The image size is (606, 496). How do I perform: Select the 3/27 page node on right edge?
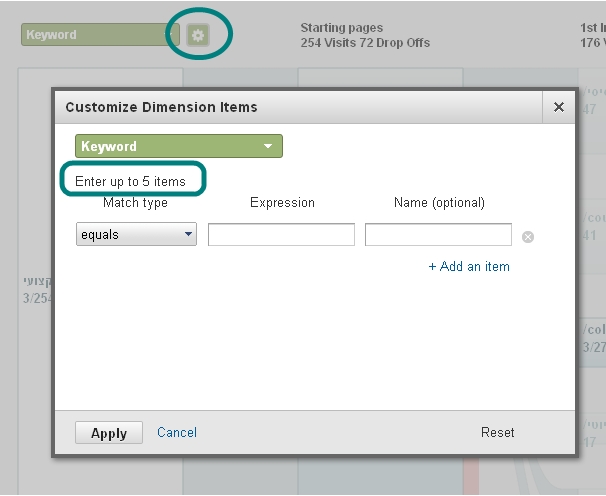592,338
